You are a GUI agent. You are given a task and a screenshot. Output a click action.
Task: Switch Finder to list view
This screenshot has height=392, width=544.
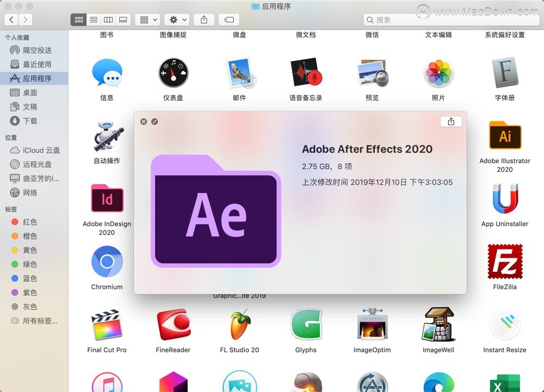point(94,20)
